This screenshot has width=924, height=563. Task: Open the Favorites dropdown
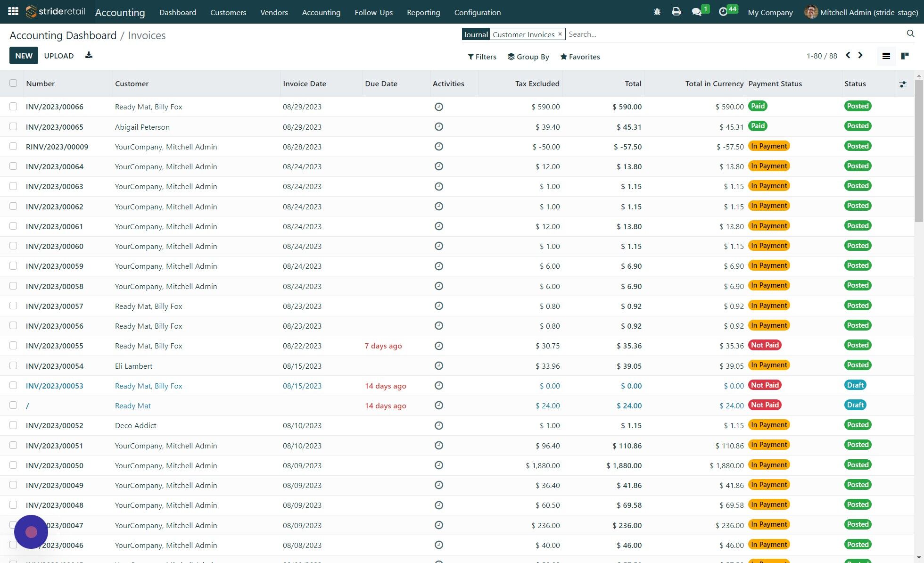(580, 57)
